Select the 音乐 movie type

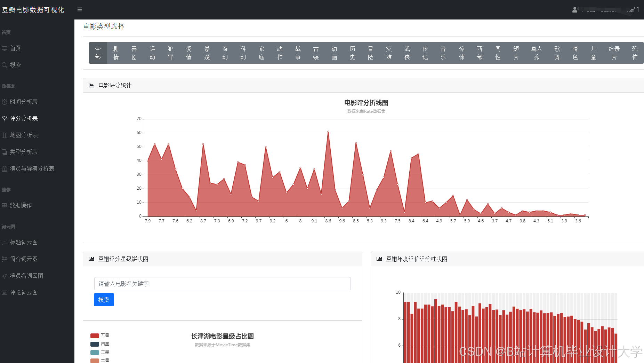pyautogui.click(x=443, y=53)
